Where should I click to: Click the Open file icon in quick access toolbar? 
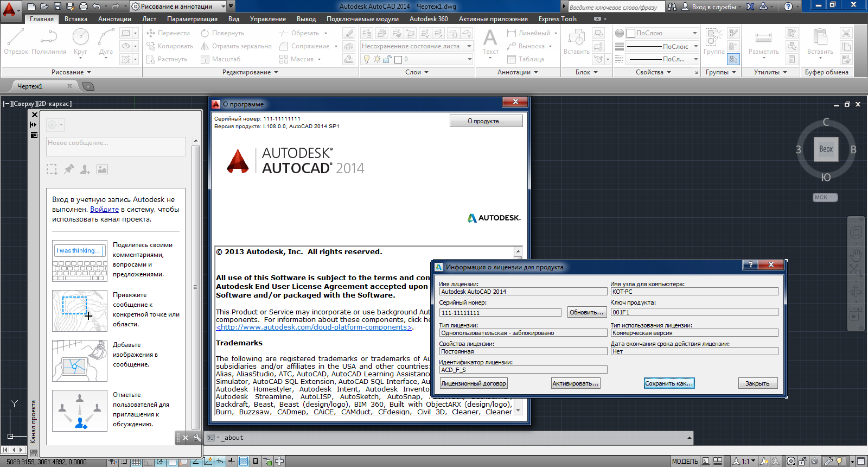44,7
